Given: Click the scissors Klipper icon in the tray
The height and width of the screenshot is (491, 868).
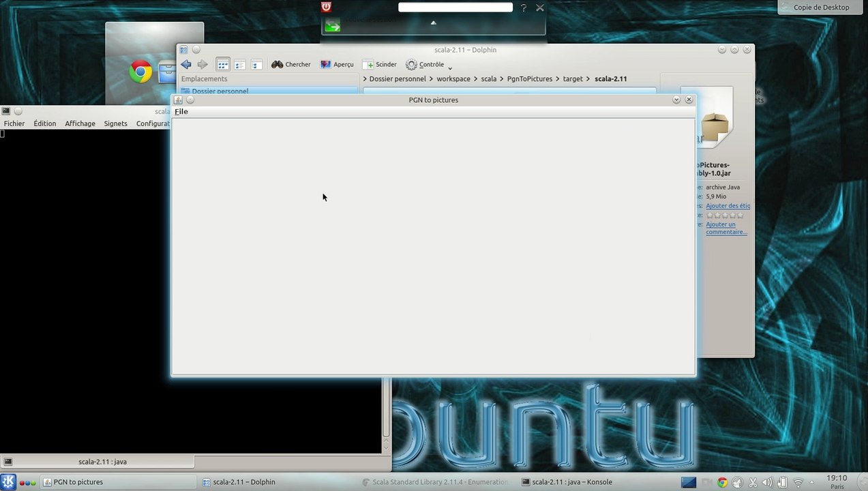Looking at the screenshot, I should click(751, 482).
